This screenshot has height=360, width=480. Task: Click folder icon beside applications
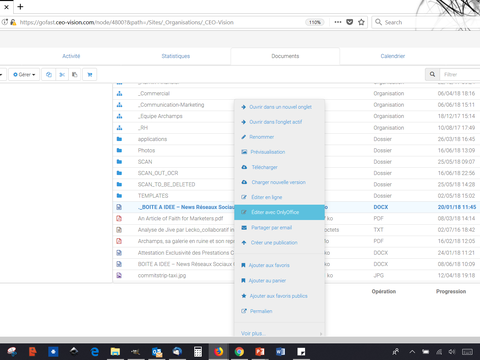(119, 139)
